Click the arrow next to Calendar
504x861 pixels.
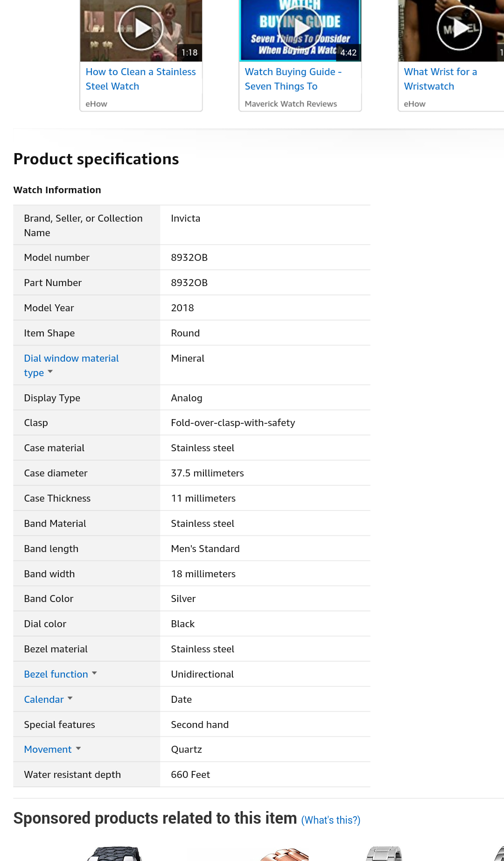(70, 699)
